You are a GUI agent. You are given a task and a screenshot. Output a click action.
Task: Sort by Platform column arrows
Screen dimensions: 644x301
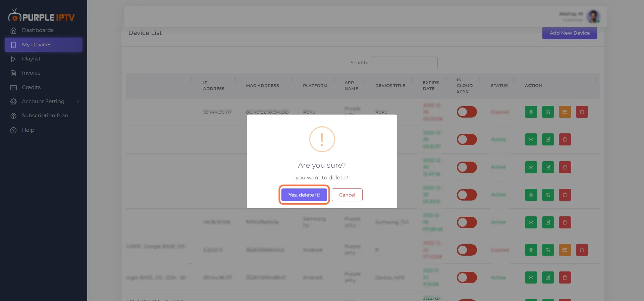(334, 80)
